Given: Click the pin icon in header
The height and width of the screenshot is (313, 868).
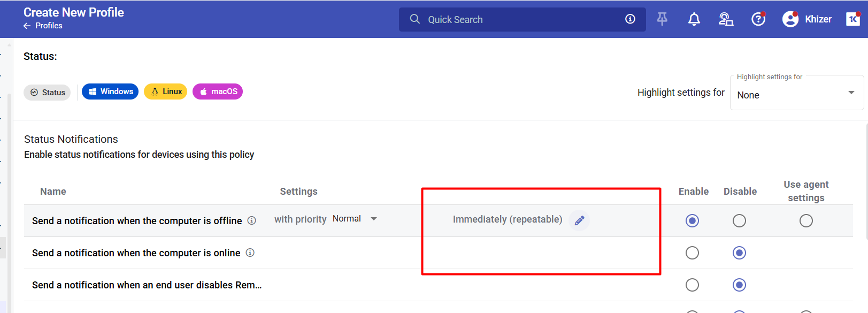Looking at the screenshot, I should (662, 19).
